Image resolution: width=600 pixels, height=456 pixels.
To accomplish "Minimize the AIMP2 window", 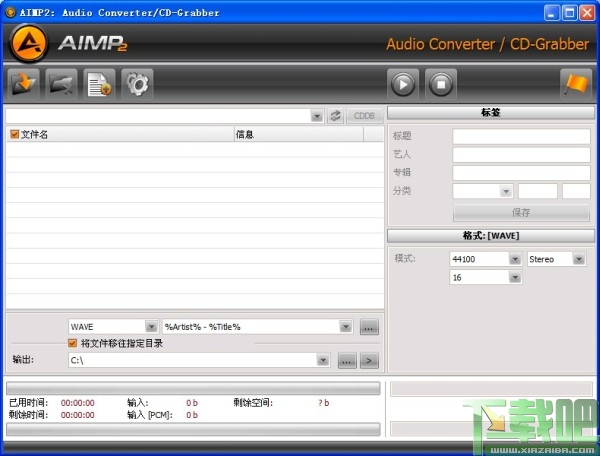I will pos(551,13).
